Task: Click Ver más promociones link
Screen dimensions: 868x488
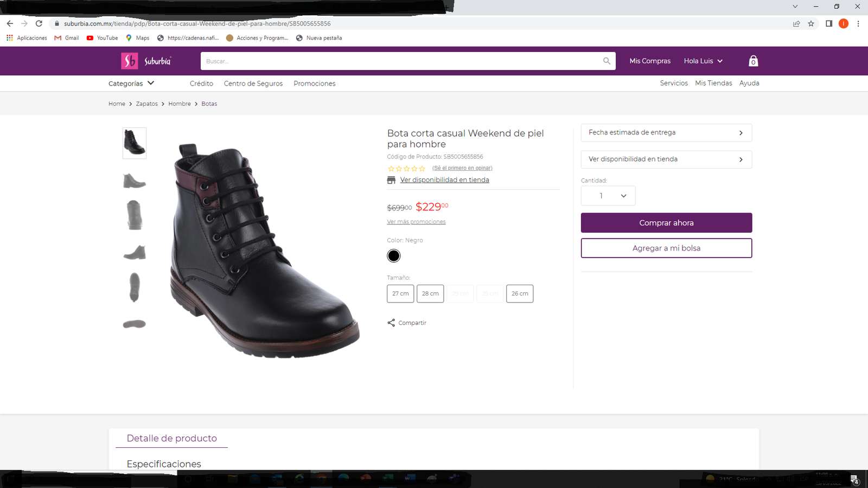Action: pos(416,222)
